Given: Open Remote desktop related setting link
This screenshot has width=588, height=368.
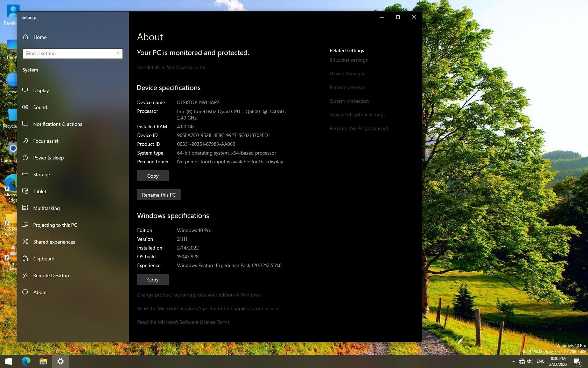Looking at the screenshot, I should point(347,87).
